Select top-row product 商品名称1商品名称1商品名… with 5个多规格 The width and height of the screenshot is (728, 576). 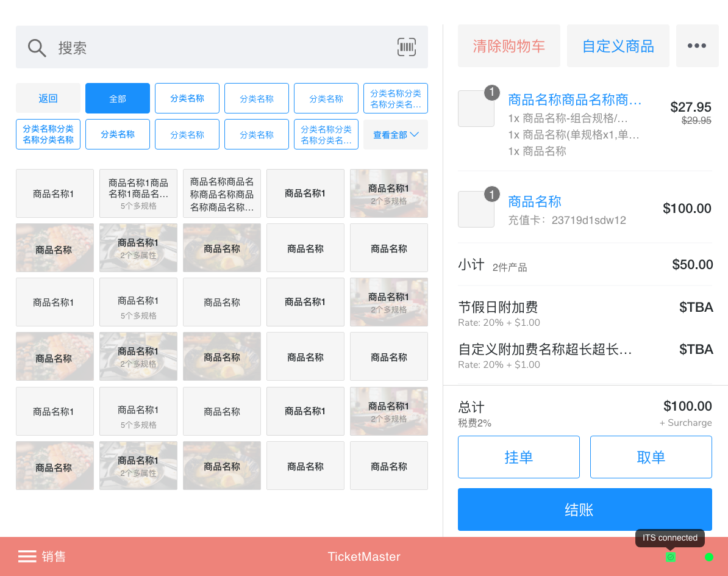pyautogui.click(x=138, y=193)
